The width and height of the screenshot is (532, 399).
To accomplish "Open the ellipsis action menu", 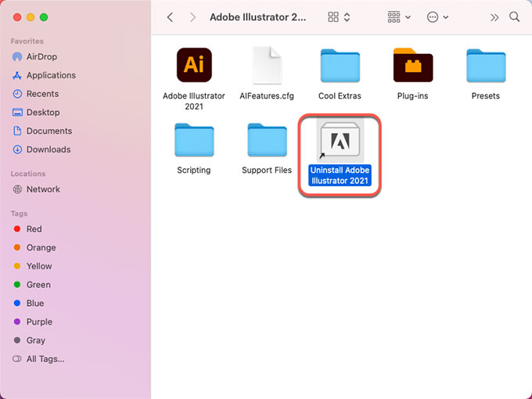I will [437, 17].
